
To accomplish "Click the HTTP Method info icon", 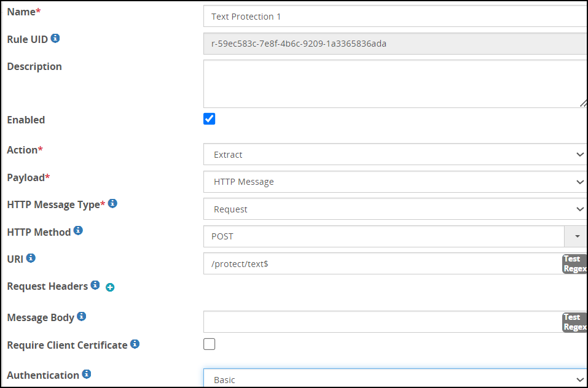I will 78,230.
